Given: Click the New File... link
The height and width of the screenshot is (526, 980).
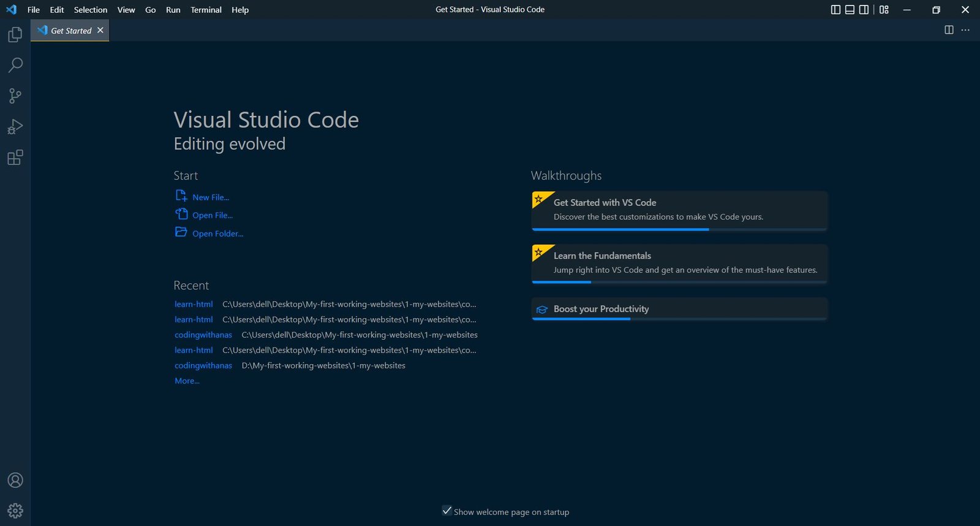Looking at the screenshot, I should [211, 197].
